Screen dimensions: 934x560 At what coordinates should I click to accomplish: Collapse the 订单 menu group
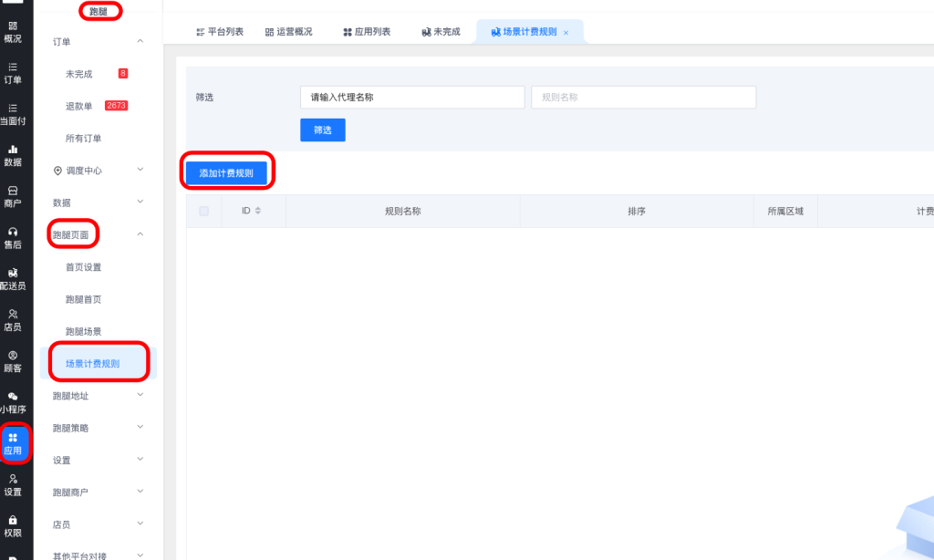point(140,41)
